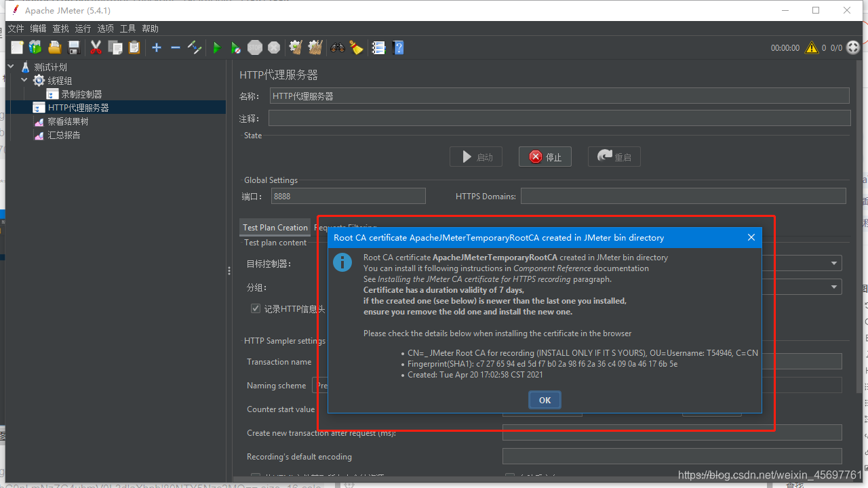The image size is (868, 488).
Task: Select 汇总报告 in the tree
Action: coord(64,135)
